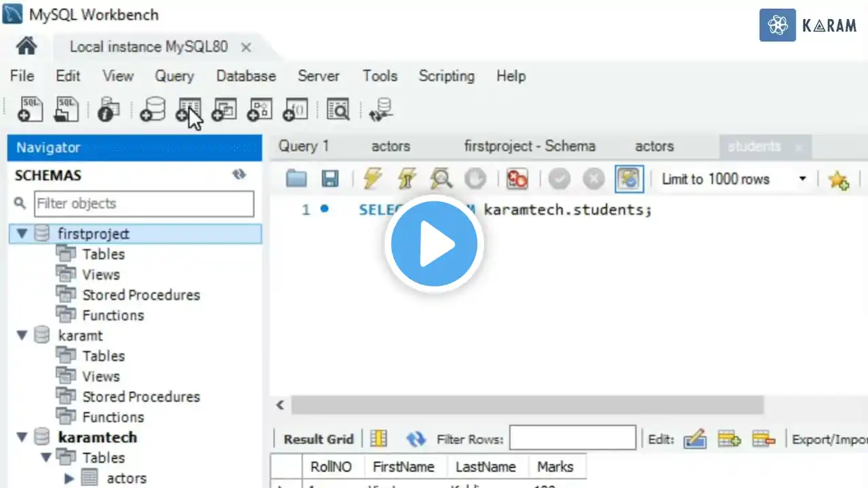Screen dimensions: 868x488
Task: Switch to the Query 1 tab
Action: click(304, 146)
